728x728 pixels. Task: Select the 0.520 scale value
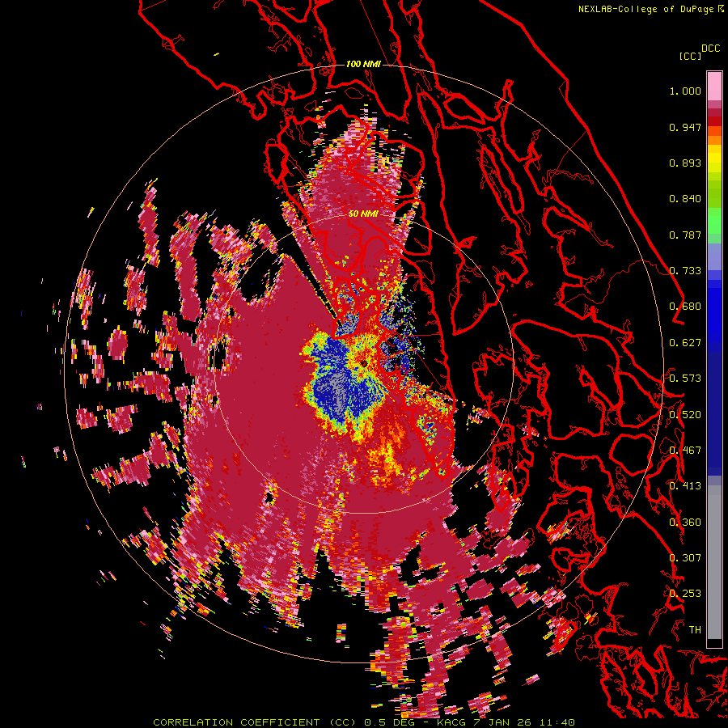[x=685, y=415]
